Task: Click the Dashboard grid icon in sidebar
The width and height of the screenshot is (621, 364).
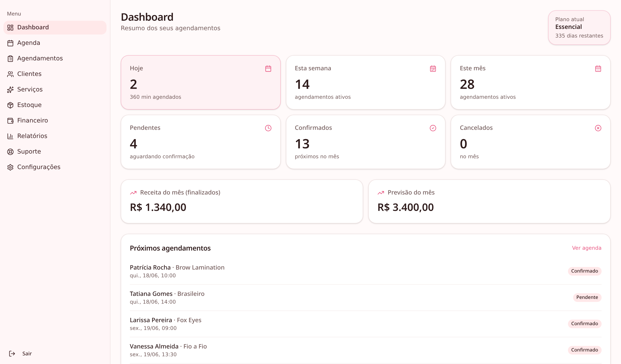Action: click(x=10, y=28)
